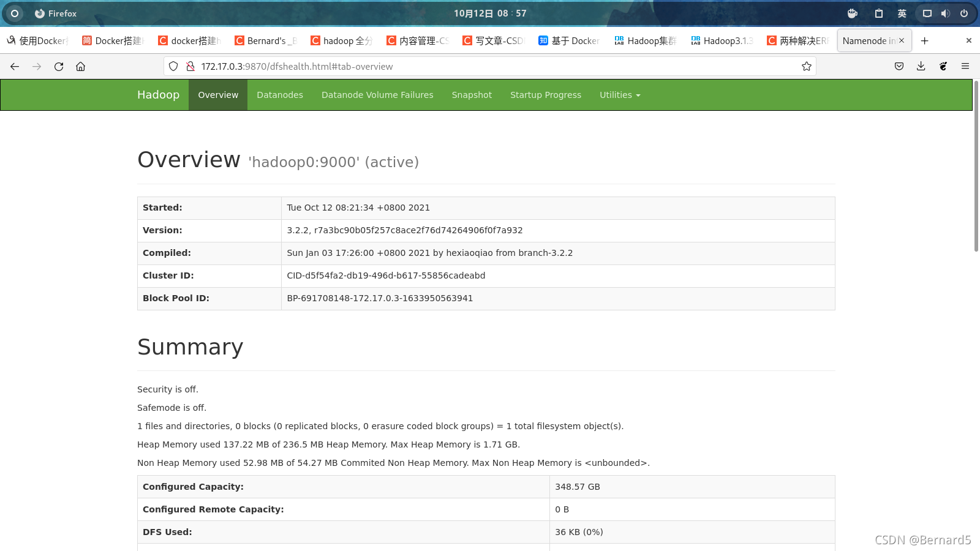Switch to the 写文章-CSDN browser tab
Viewport: 980px width, 551px height.
(493, 40)
